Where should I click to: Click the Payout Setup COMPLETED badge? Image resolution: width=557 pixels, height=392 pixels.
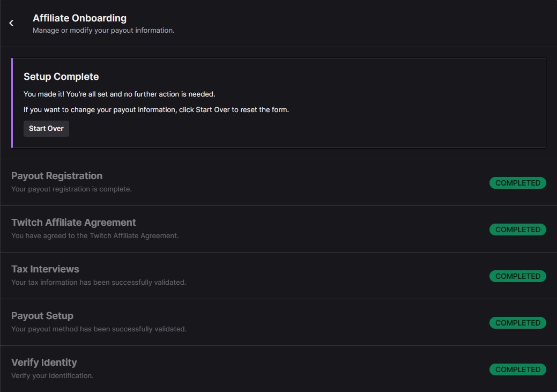[x=517, y=323]
